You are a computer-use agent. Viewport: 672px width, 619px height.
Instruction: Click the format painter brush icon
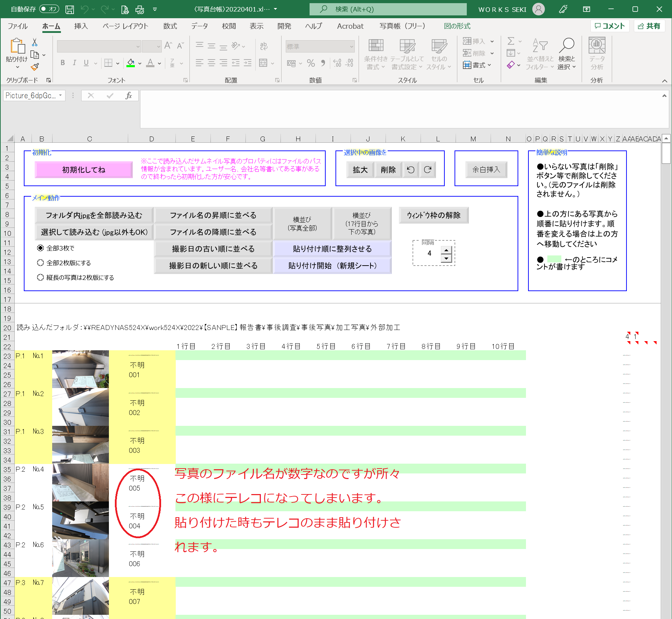[x=35, y=67]
